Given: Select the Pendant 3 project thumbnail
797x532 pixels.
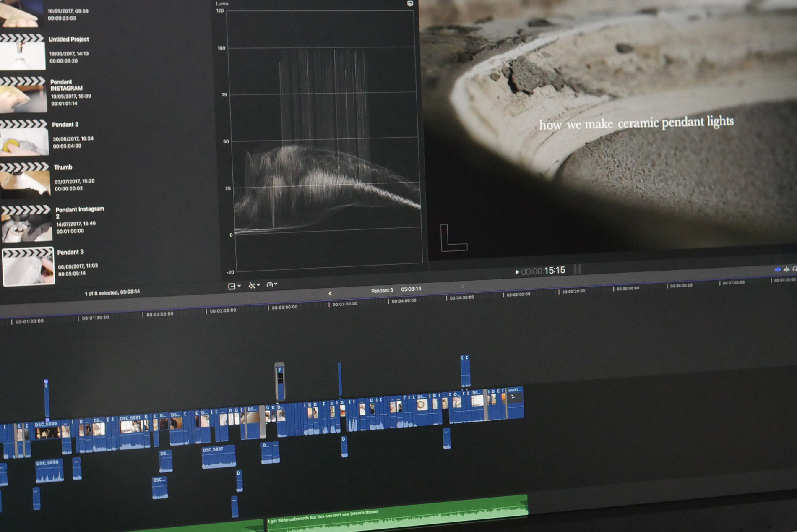Looking at the screenshot, I should [28, 266].
